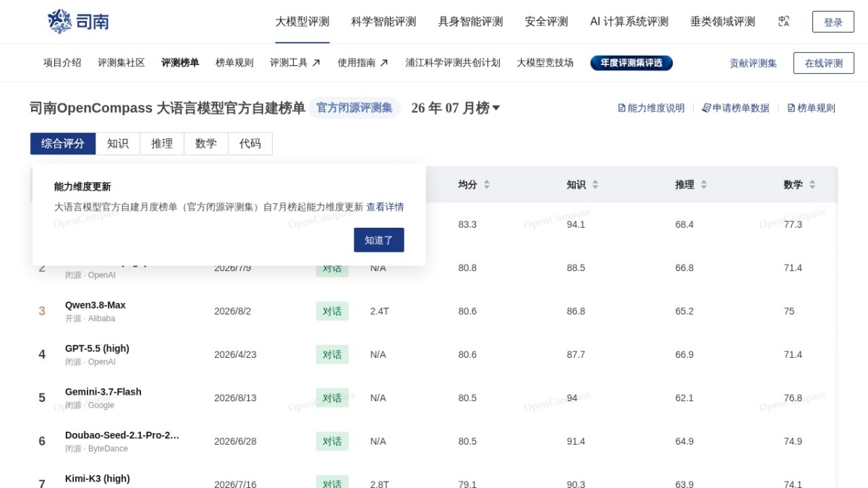Screen dimensions: 868x488
Task: Click the Gemini-3.7-Flash model name
Action: tap(103, 392)
